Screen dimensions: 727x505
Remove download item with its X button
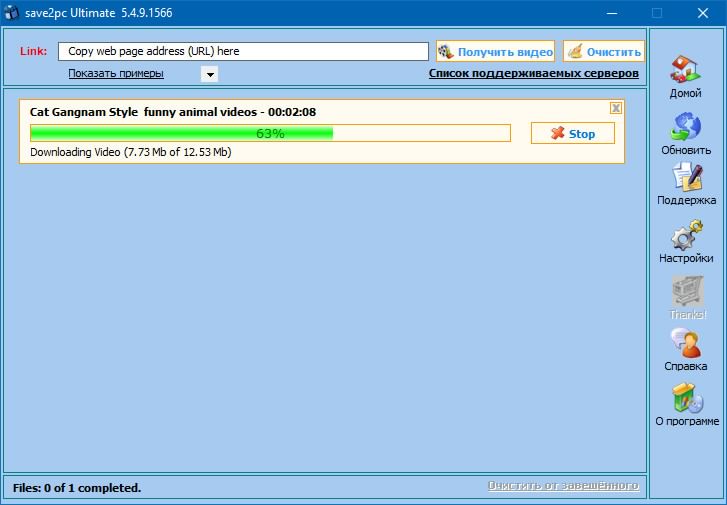click(616, 108)
